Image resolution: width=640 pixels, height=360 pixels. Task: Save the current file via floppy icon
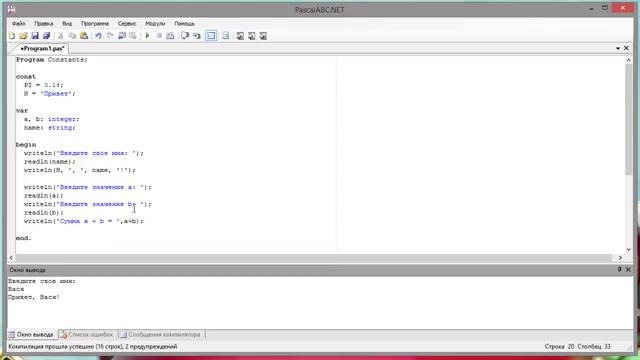coord(35,36)
